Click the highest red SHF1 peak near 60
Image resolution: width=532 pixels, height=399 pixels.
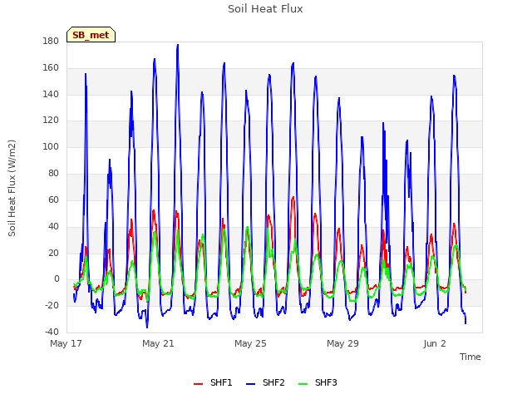click(x=293, y=197)
